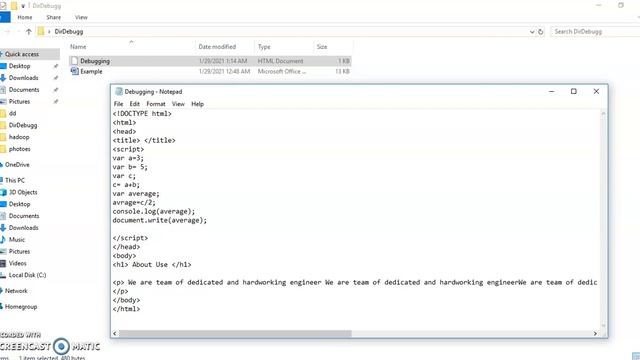This screenshot has width=640, height=360.
Task: Open pinned Documents under Quick access
Action: [24, 89]
